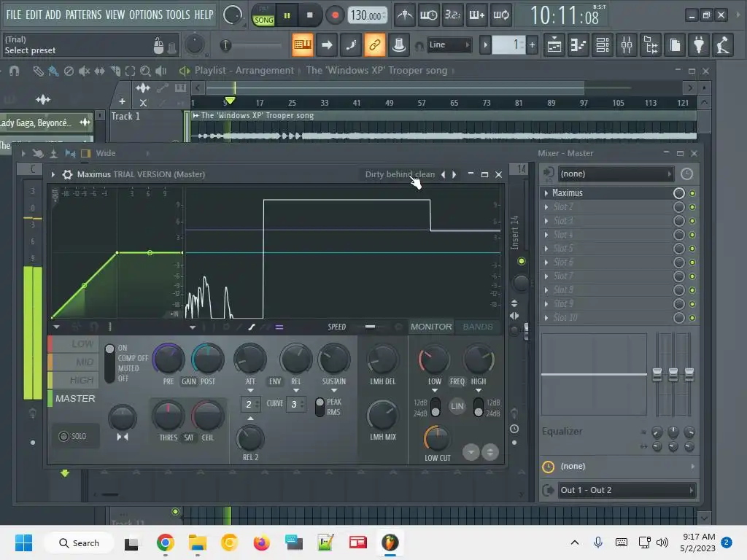Image resolution: width=747 pixels, height=560 pixels.
Task: Open the EDIT menu
Action: click(x=34, y=15)
